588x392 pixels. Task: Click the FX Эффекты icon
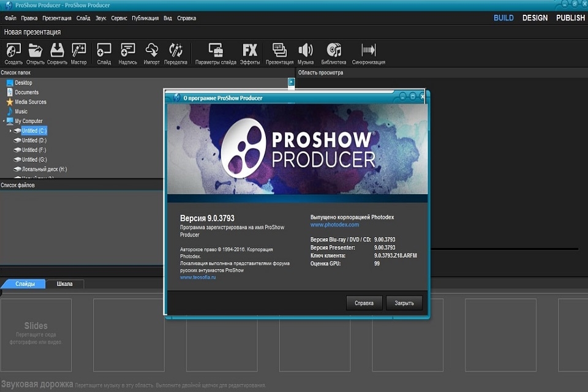click(x=249, y=49)
